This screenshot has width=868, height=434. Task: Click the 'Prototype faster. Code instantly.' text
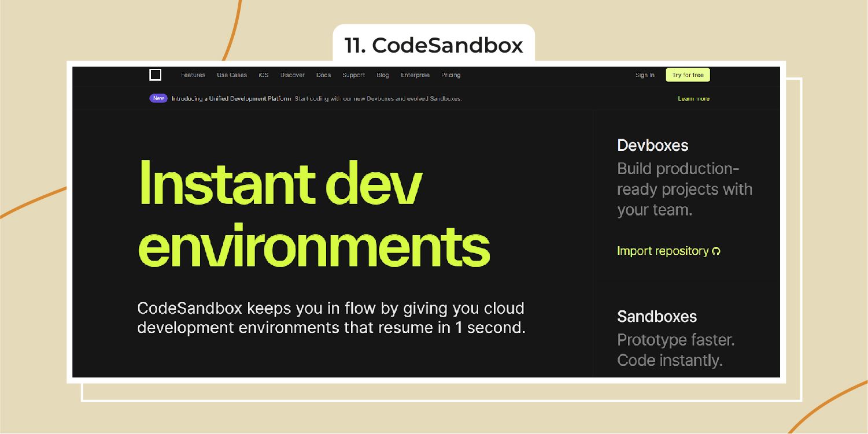point(676,350)
